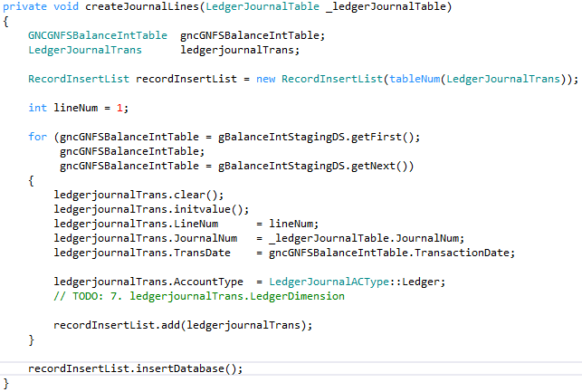The width and height of the screenshot is (582, 392).
Task: Click the int keyword before lineNum
Action: [37, 108]
